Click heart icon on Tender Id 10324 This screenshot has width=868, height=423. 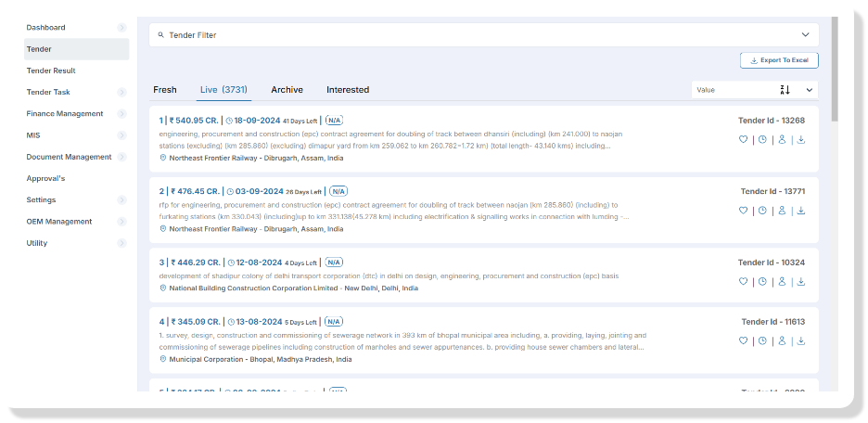pos(743,281)
